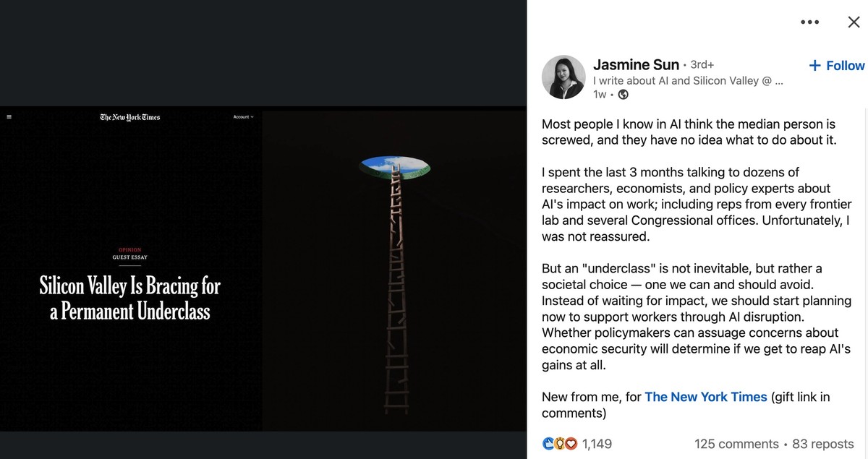The height and width of the screenshot is (459, 868).
Task: View the 83 reposts
Action: (823, 444)
